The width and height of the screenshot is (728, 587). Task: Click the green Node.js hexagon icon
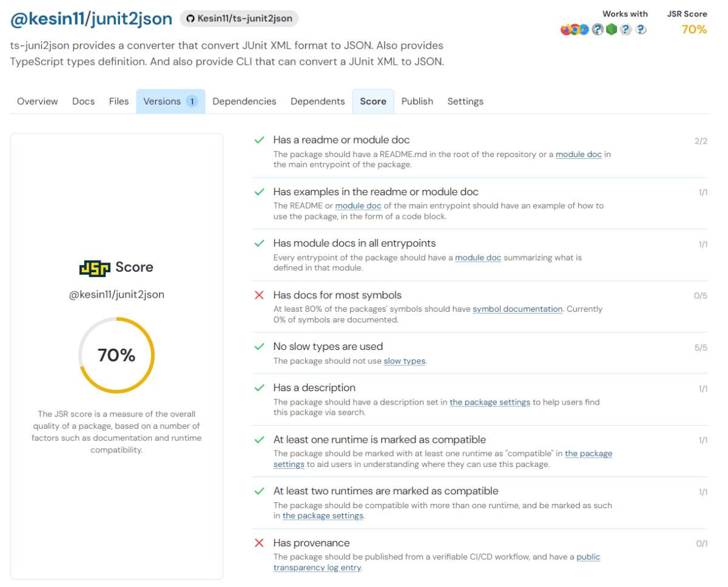pyautogui.click(x=612, y=29)
